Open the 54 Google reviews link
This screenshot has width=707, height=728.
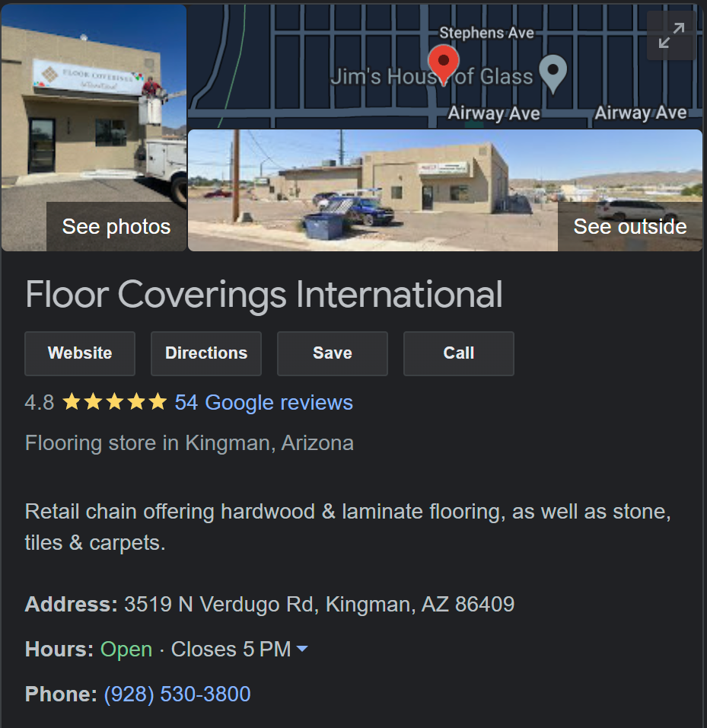[263, 403]
